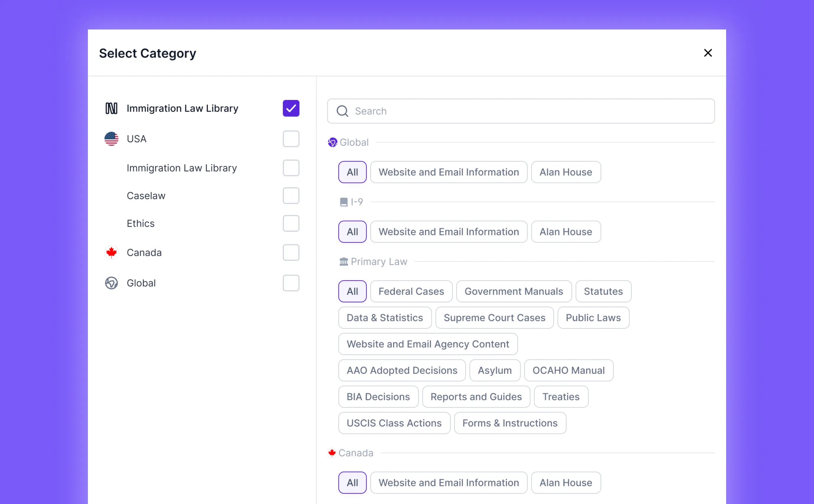The image size is (814, 504).
Task: Uncheck the top Immigration Law Library checkbox
Action: pos(291,108)
